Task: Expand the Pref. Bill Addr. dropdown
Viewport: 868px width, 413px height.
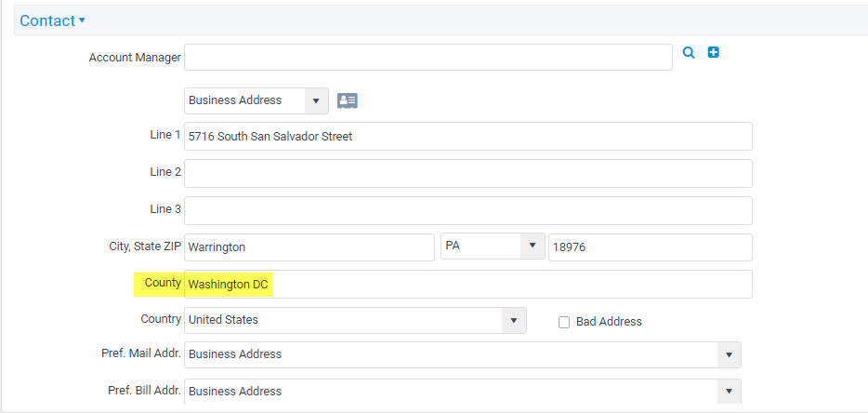Action: 463,392
